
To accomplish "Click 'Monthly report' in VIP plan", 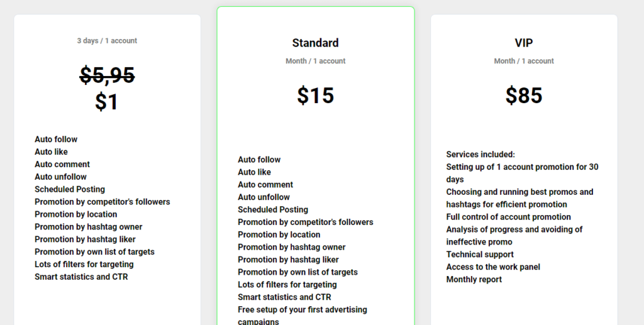I will tap(474, 280).
